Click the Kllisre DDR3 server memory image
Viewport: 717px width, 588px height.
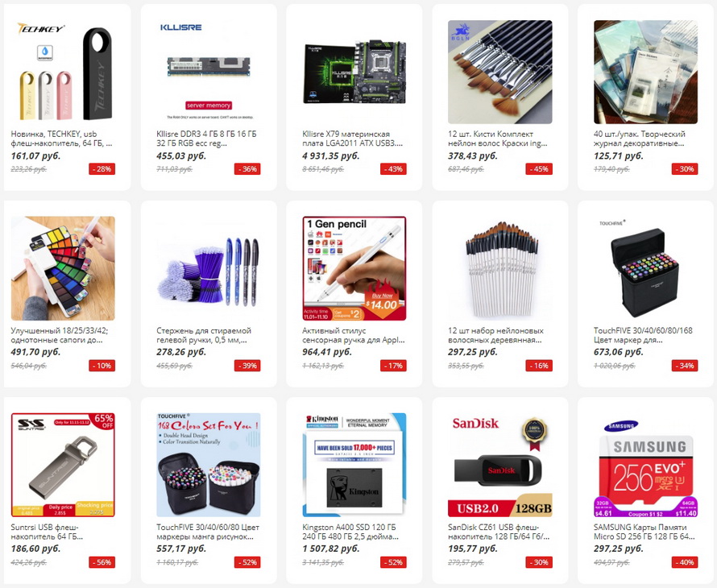[x=209, y=72]
